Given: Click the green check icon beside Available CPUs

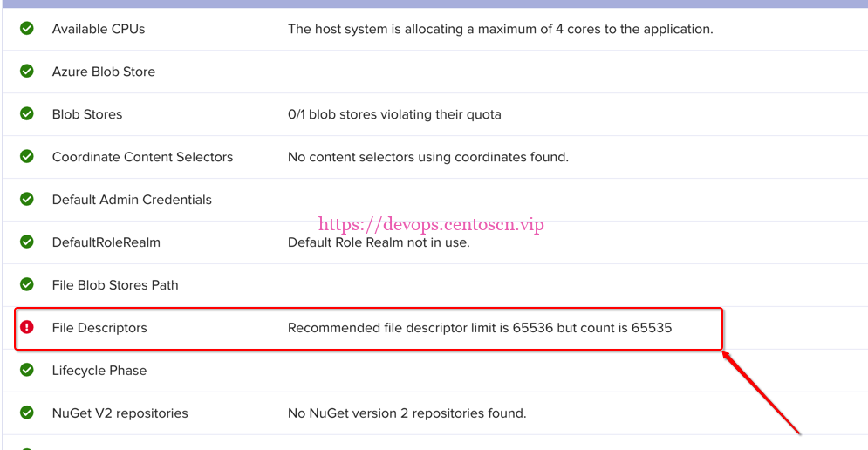Looking at the screenshot, I should (x=27, y=29).
